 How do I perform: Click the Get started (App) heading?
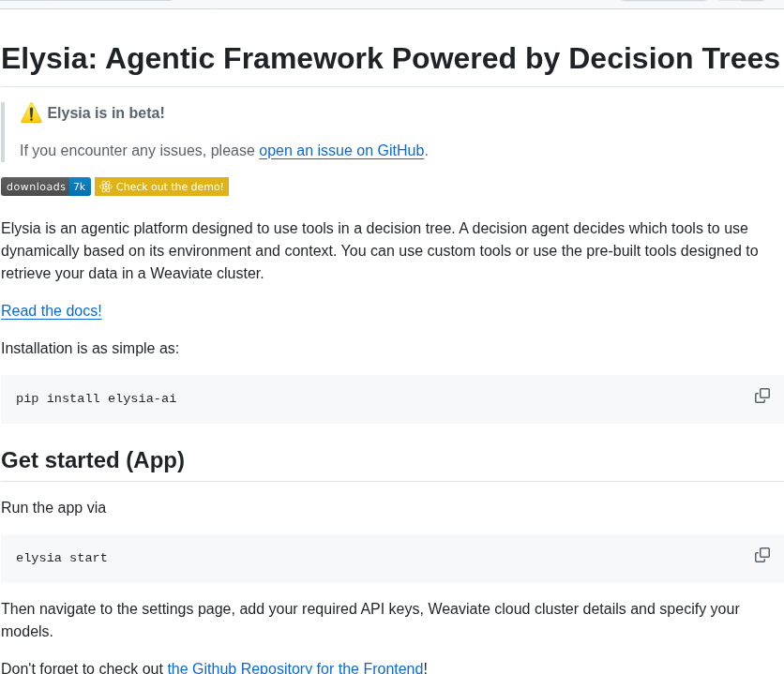tap(93, 460)
